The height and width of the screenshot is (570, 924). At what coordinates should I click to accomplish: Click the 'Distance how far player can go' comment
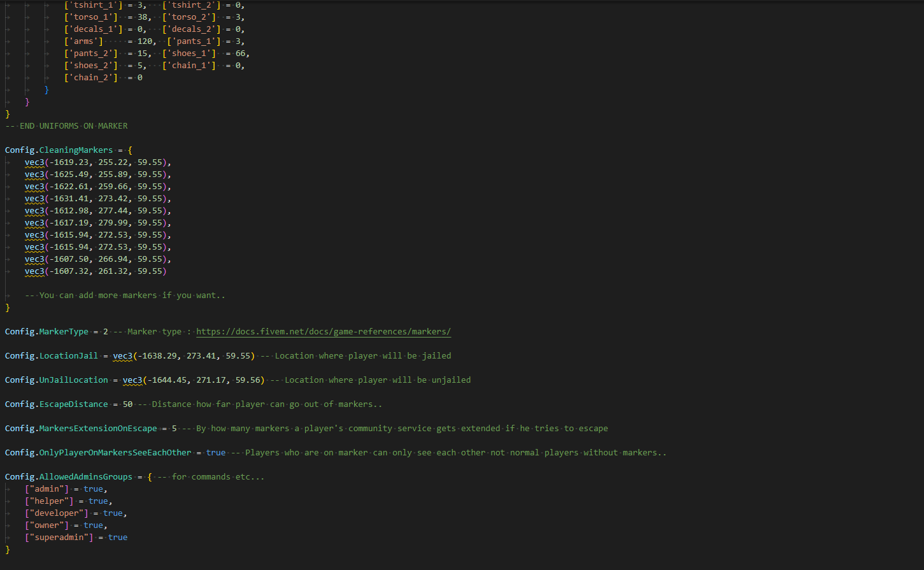260,404
